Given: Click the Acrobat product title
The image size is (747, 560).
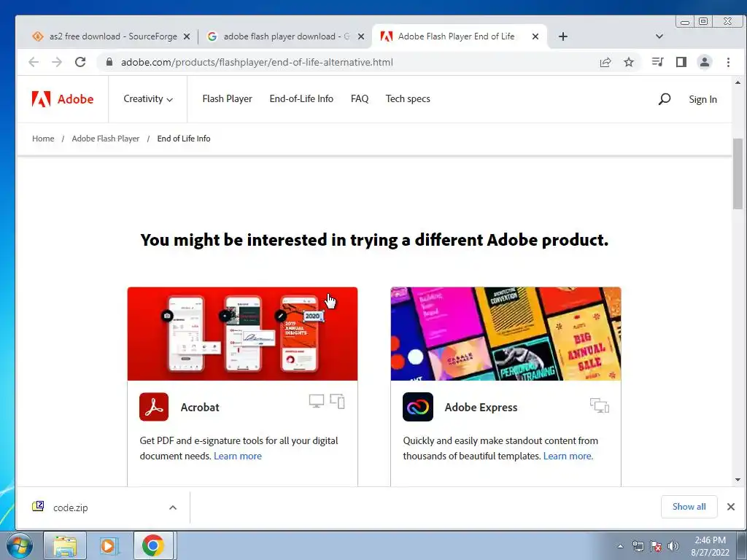Looking at the screenshot, I should (200, 407).
